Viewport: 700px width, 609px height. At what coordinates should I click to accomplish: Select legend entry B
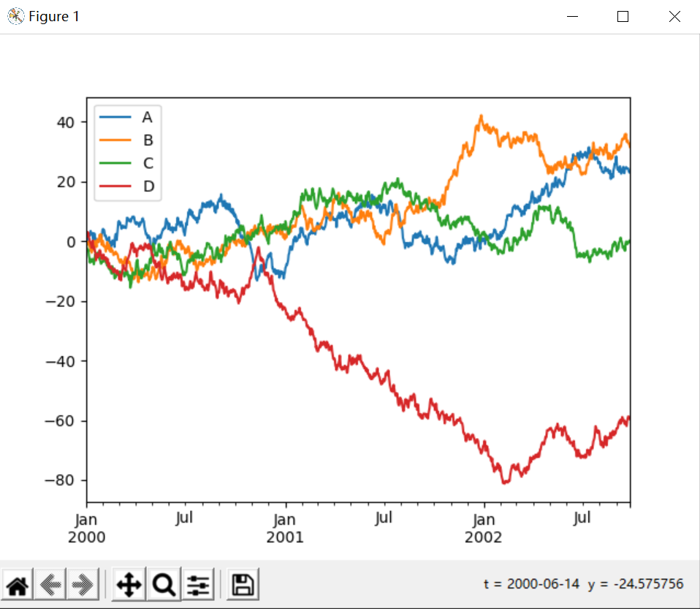[x=147, y=140]
